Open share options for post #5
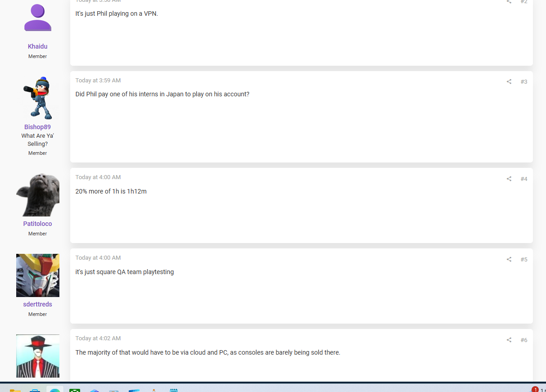This screenshot has height=392, width=546. click(x=509, y=259)
